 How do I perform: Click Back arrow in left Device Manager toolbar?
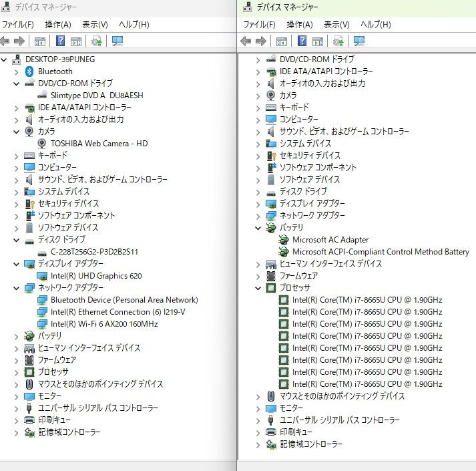[x=5, y=41]
